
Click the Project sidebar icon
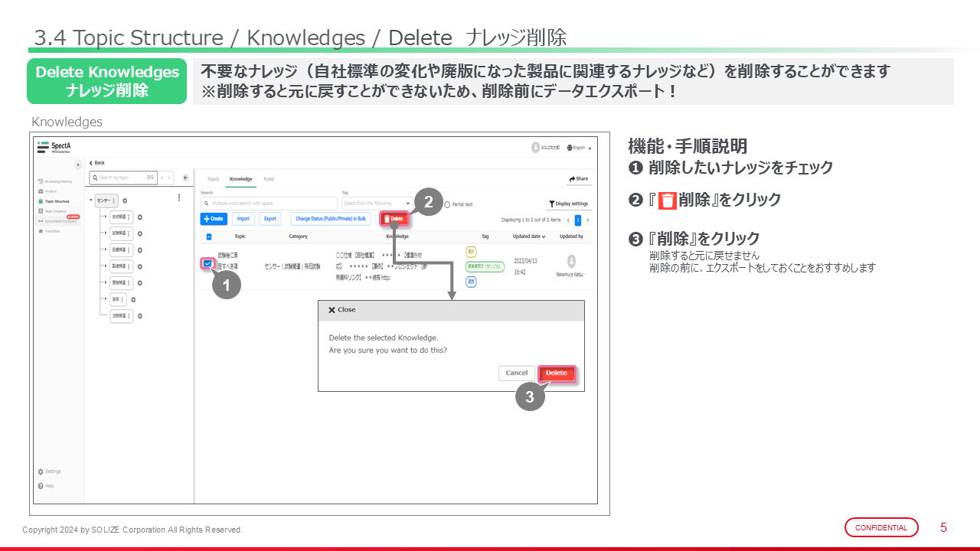[41, 191]
